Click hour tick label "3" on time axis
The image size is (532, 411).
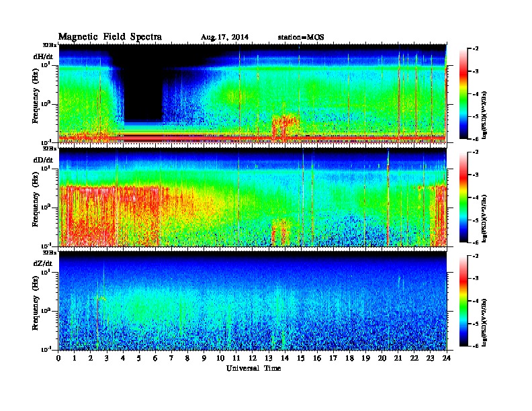(107, 358)
